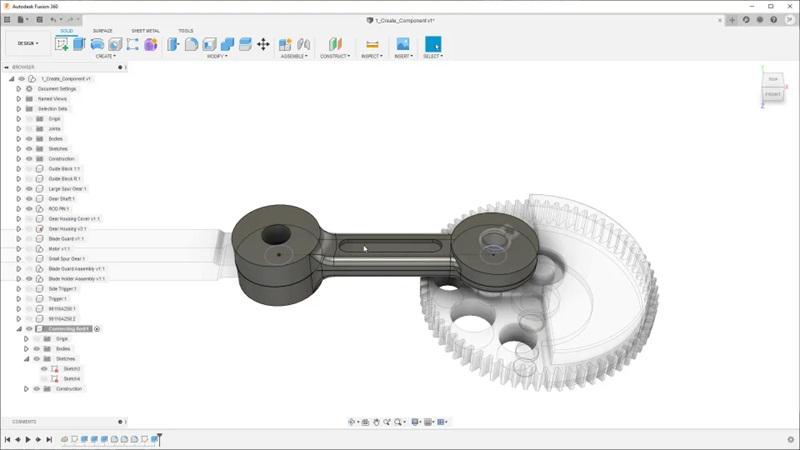The image size is (800, 450).
Task: Toggle visibility of Blade Guard Assembly v1:1
Action: pyautogui.click(x=29, y=269)
